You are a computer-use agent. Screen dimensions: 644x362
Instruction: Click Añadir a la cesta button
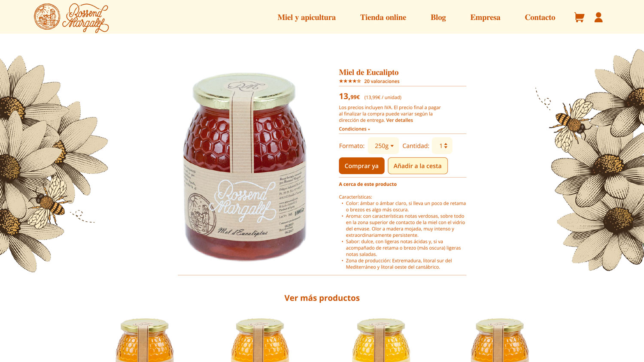tap(418, 166)
